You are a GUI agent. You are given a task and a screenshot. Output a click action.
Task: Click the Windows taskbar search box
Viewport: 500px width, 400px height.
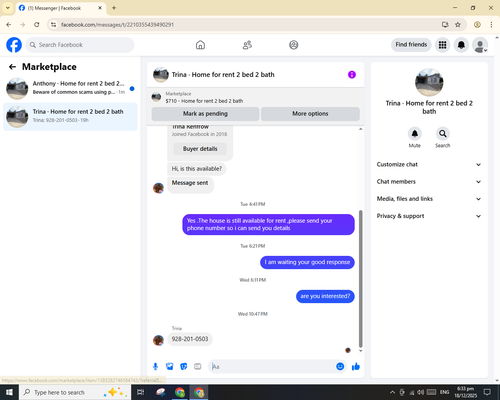tap(75, 392)
